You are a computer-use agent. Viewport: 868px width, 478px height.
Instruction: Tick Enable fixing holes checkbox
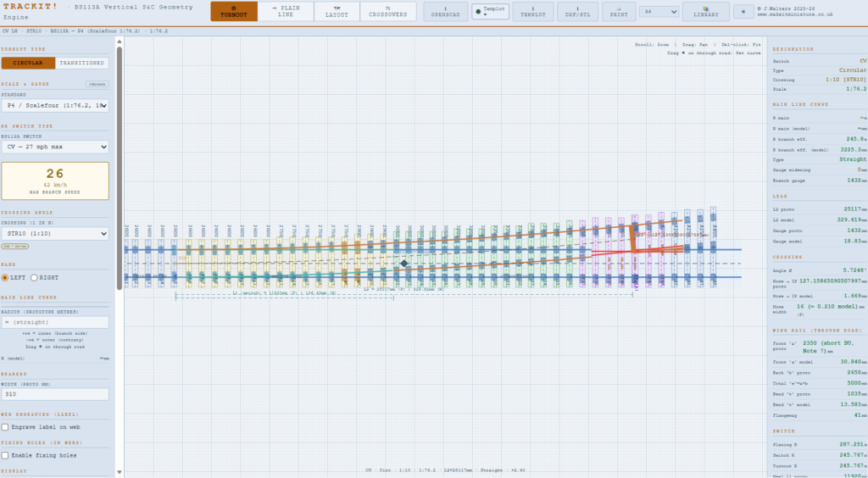5,455
